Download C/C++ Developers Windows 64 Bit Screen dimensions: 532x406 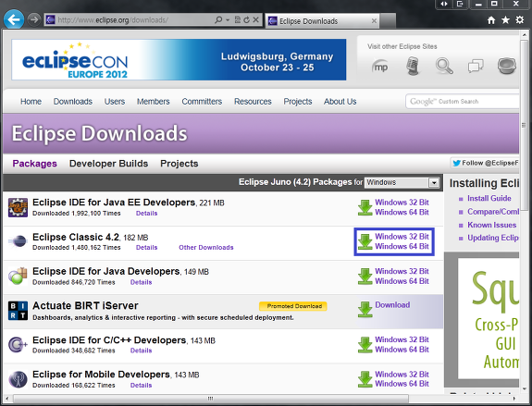coord(402,350)
